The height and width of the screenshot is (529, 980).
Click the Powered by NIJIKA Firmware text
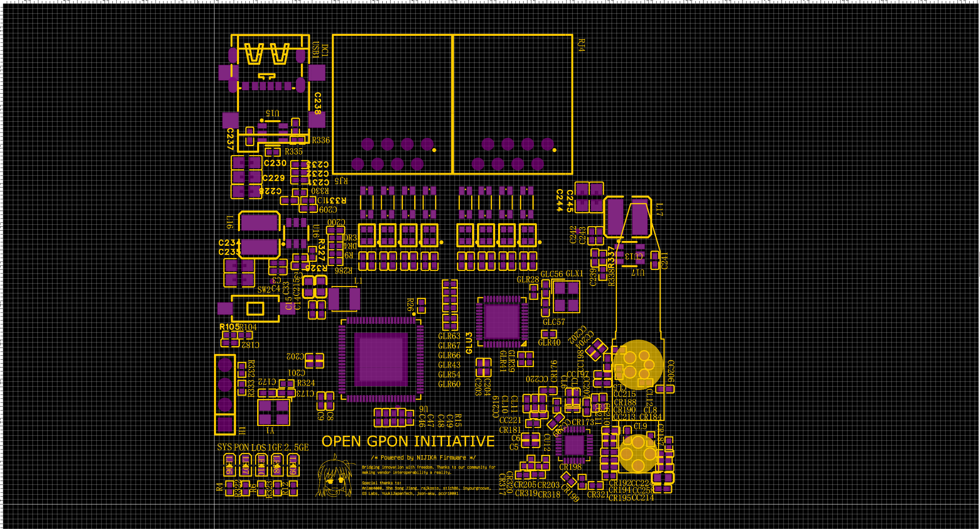tap(423, 458)
